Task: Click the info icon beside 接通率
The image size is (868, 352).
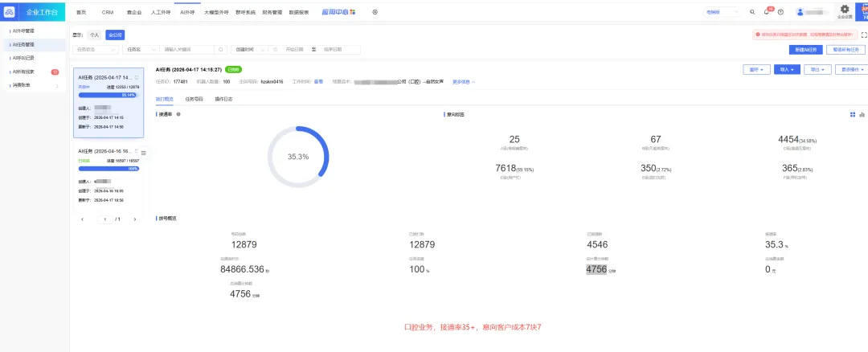Action: [x=178, y=115]
